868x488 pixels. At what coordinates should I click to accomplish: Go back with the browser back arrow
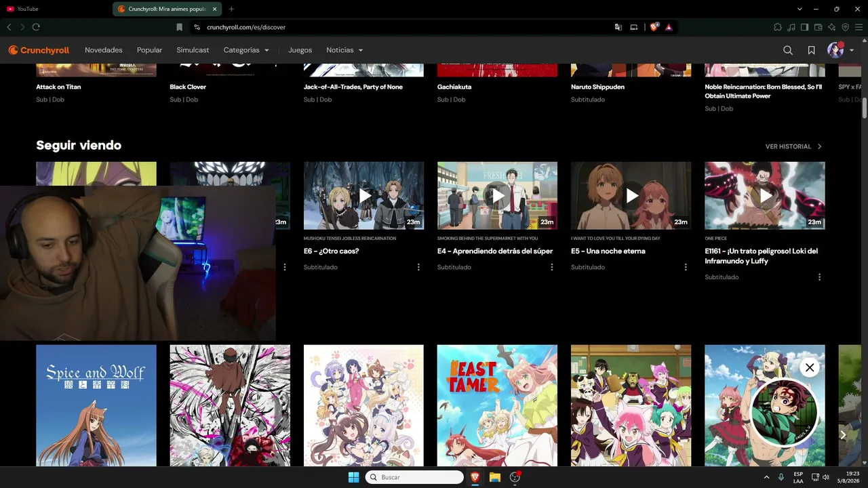pos(9,27)
